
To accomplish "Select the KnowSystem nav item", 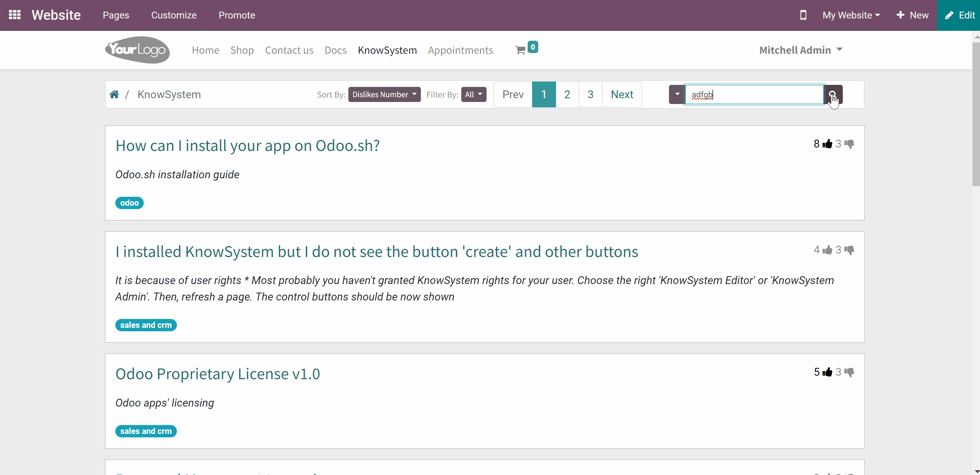I will (387, 50).
